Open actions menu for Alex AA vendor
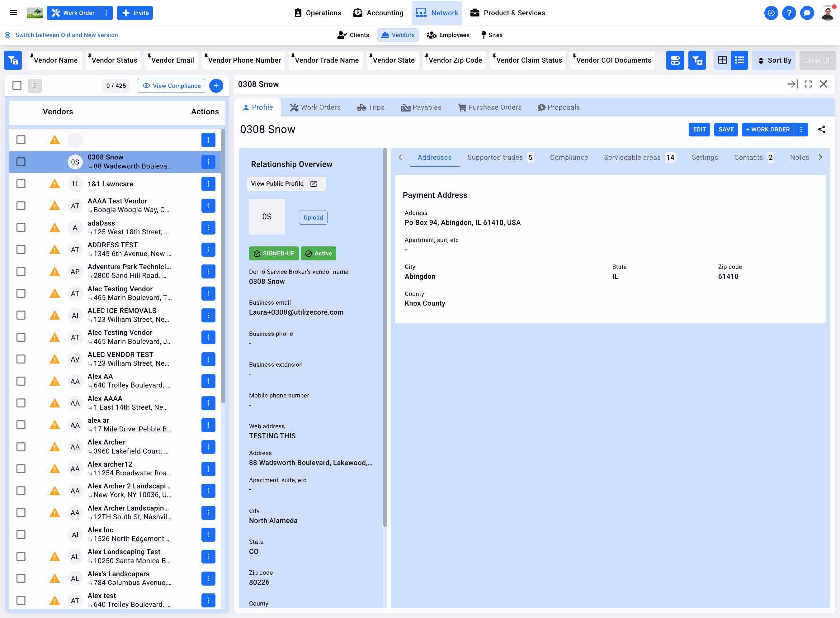Viewport: 840px width, 618px height. coord(208,381)
